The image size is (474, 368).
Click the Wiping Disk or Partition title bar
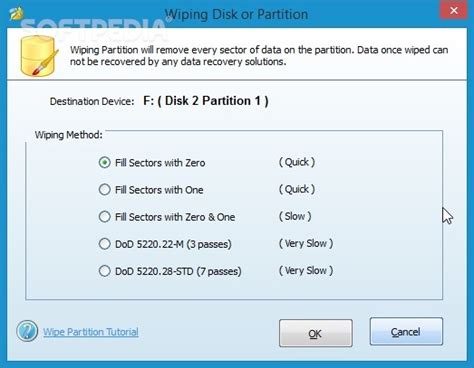236,14
